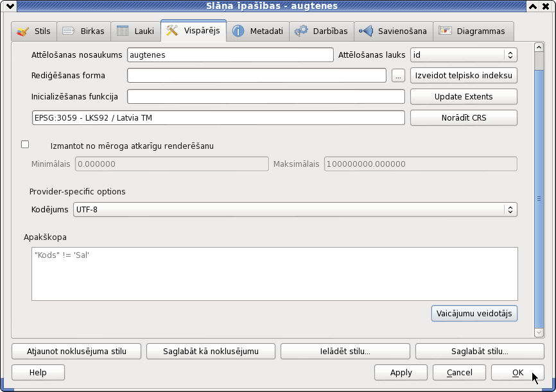Switch to the Diagrammas tab

coord(473,31)
